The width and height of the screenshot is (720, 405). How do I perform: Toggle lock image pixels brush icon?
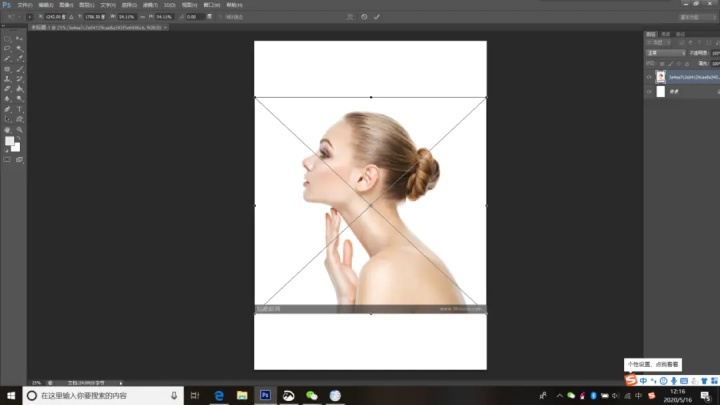[670, 64]
